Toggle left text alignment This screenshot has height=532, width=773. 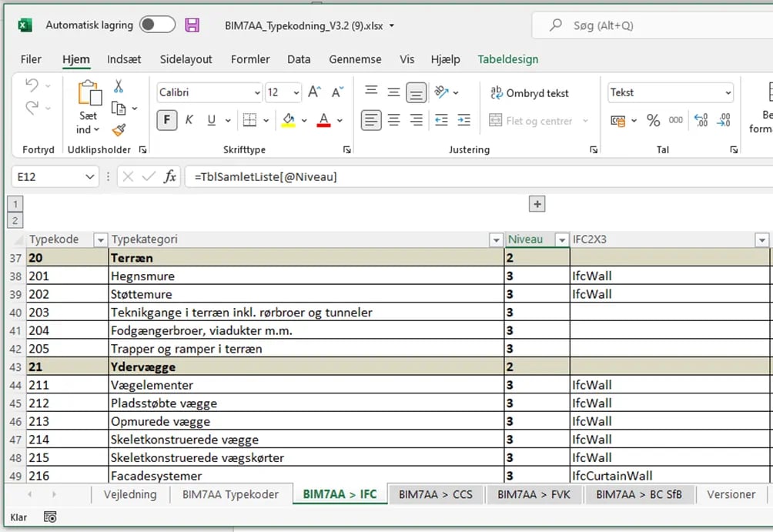click(x=371, y=120)
